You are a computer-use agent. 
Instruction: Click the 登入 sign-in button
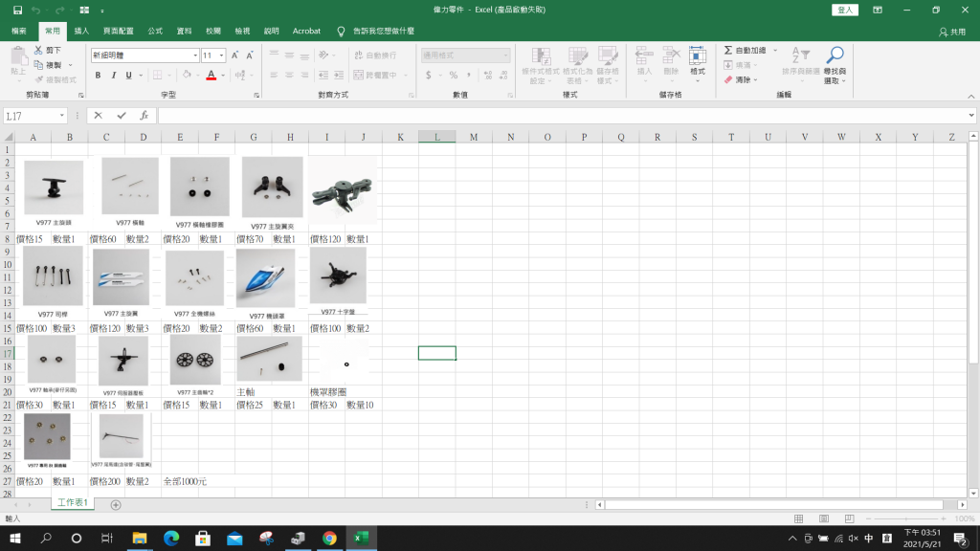tap(845, 10)
